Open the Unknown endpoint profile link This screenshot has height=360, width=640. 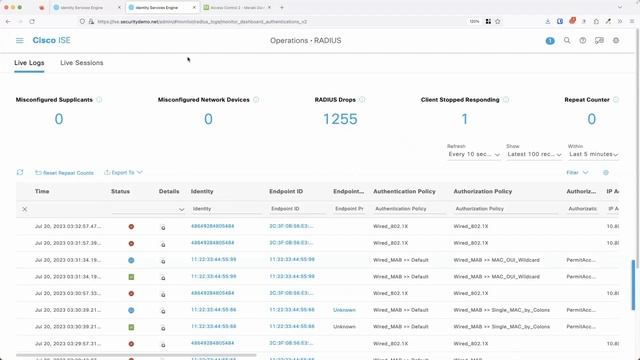coord(344,310)
